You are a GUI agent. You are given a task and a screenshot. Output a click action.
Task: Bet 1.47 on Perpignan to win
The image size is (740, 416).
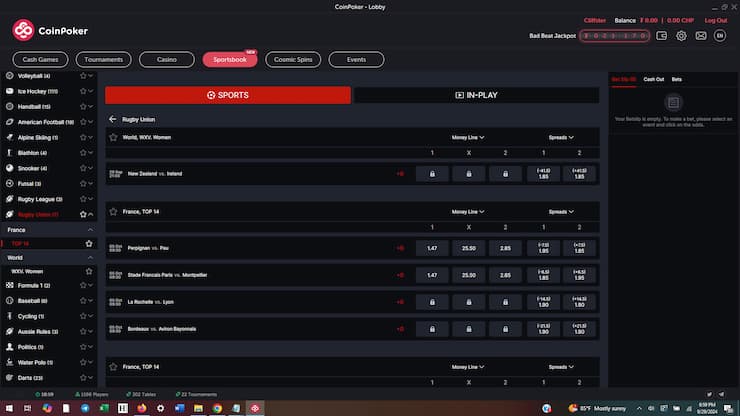tap(432, 248)
